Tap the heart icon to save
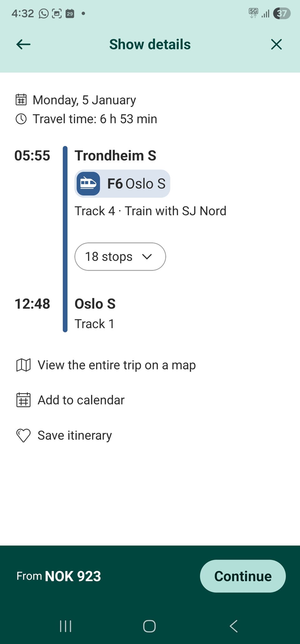The height and width of the screenshot is (644, 300). coord(23,435)
